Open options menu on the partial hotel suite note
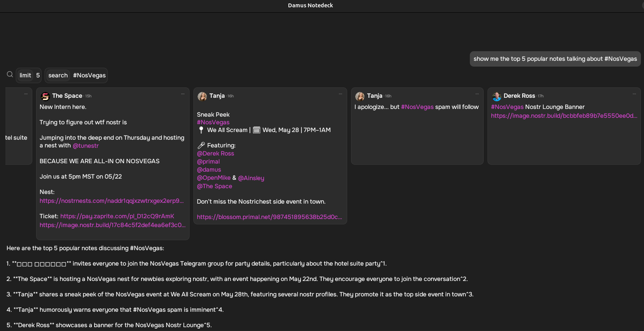 click(26, 94)
